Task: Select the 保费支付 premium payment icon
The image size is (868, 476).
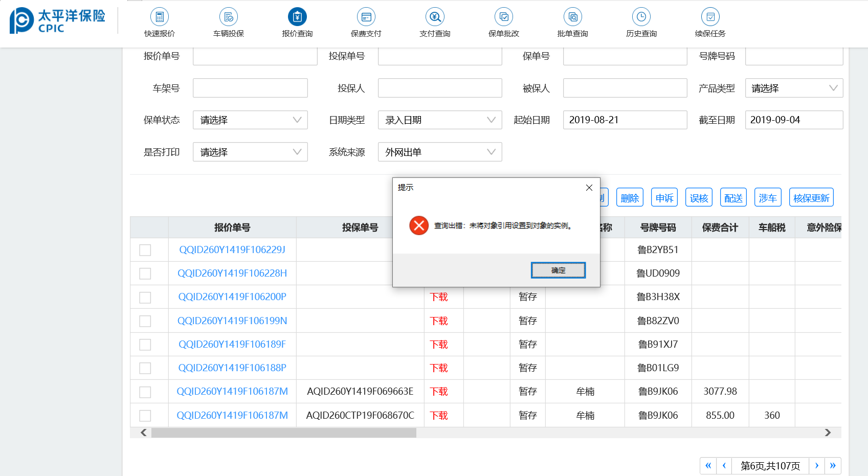Action: 366,17
